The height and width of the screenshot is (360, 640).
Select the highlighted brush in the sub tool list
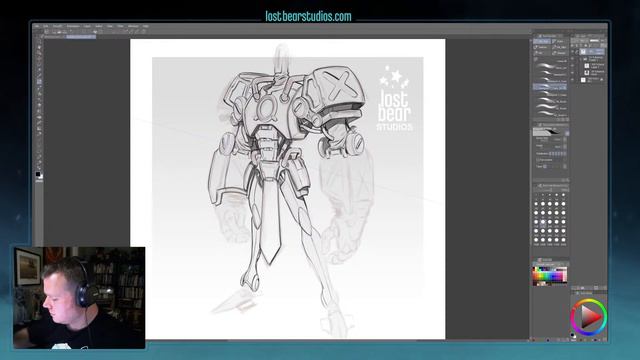tap(550, 87)
